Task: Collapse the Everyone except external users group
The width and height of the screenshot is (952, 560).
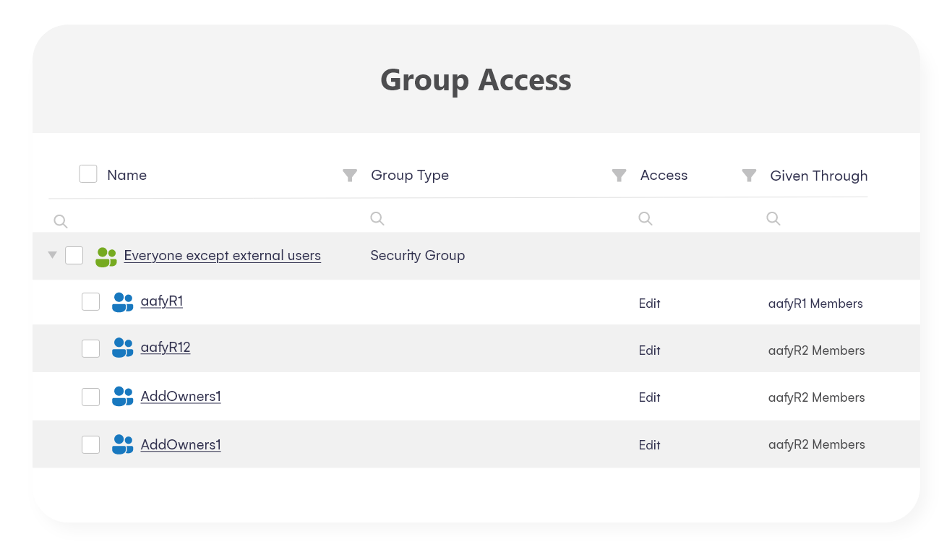Action: click(52, 255)
